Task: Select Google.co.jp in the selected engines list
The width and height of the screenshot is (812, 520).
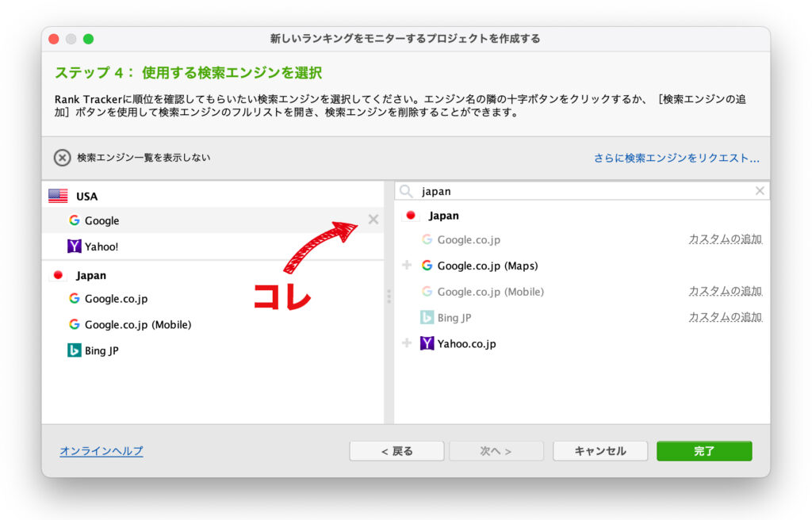Action: tap(213, 298)
